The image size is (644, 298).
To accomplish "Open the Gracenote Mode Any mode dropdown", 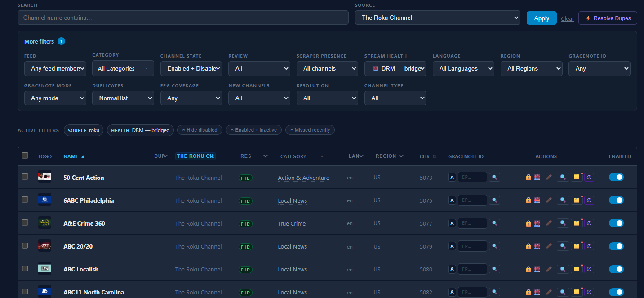I will pyautogui.click(x=55, y=98).
